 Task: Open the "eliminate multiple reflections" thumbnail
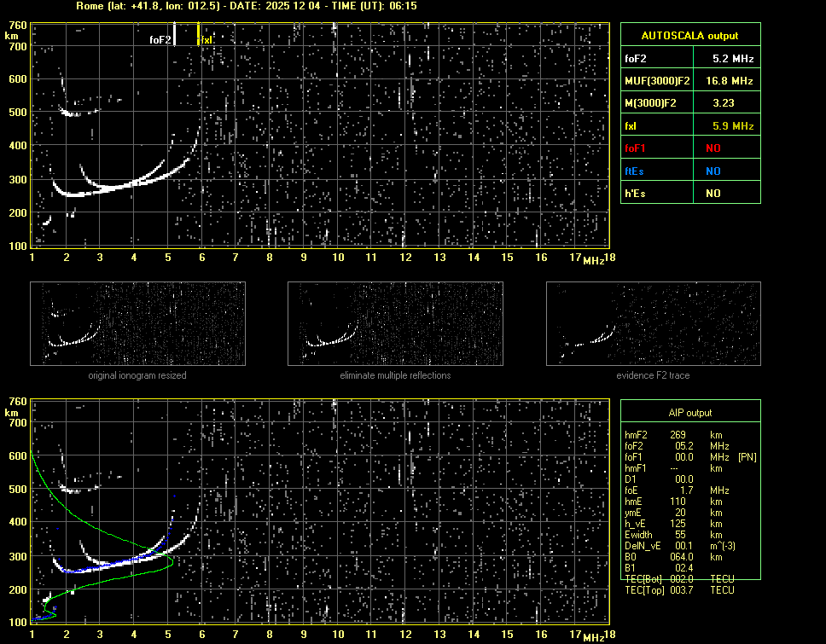tap(395, 324)
